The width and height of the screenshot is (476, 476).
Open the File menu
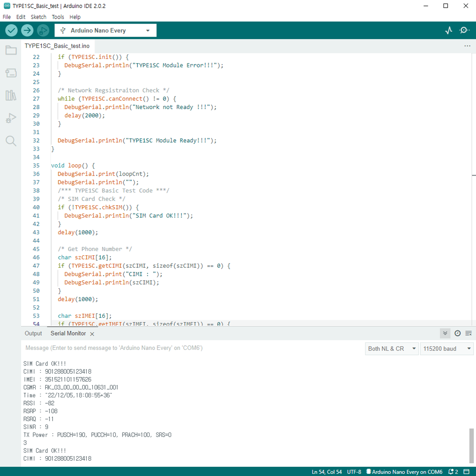(7, 17)
